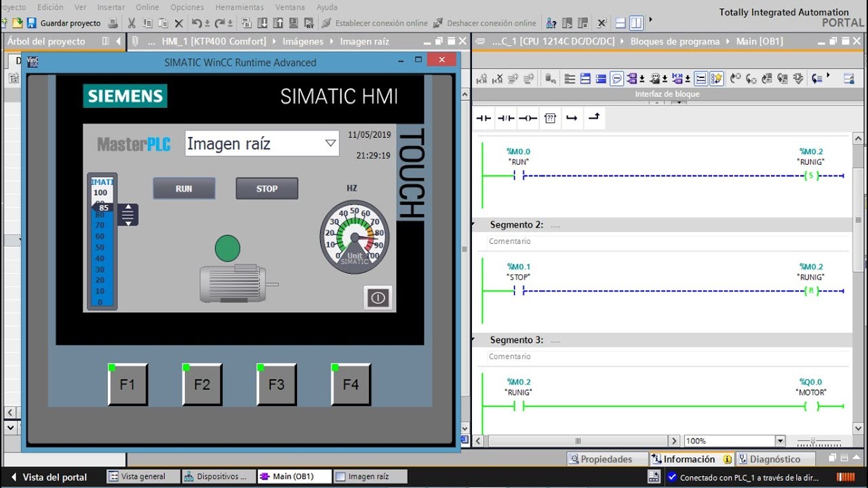
Task: Click horizontal scrollbar right arrow in editor
Action: [x=673, y=441]
